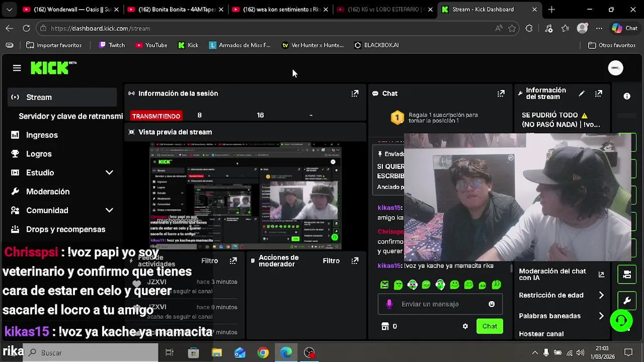Focus the Enviar un mensaje field
Screen dimensions: 644x362
[441, 304]
